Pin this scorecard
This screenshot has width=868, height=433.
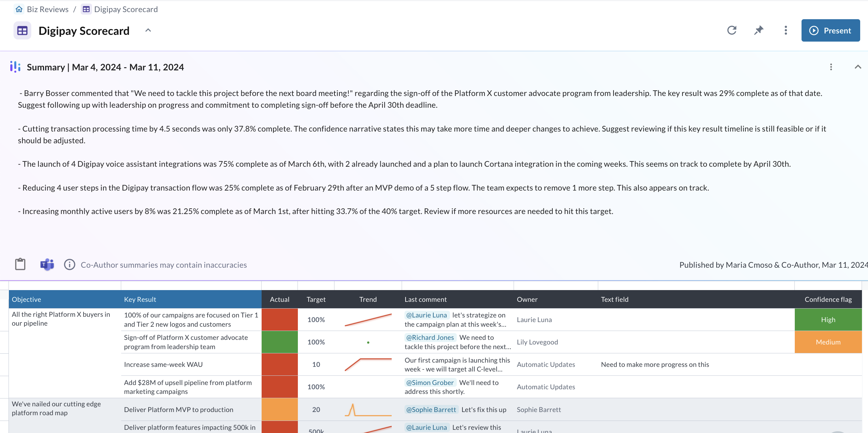tap(759, 30)
